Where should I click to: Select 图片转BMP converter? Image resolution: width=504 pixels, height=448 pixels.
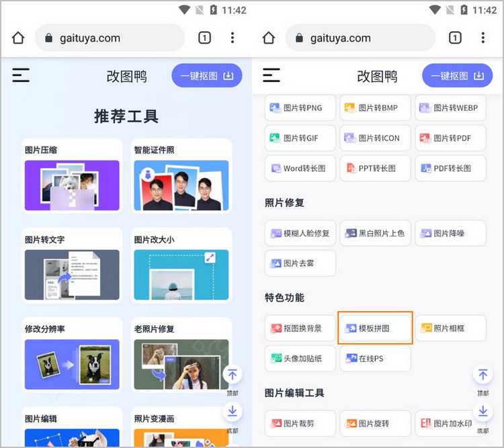tap(376, 107)
